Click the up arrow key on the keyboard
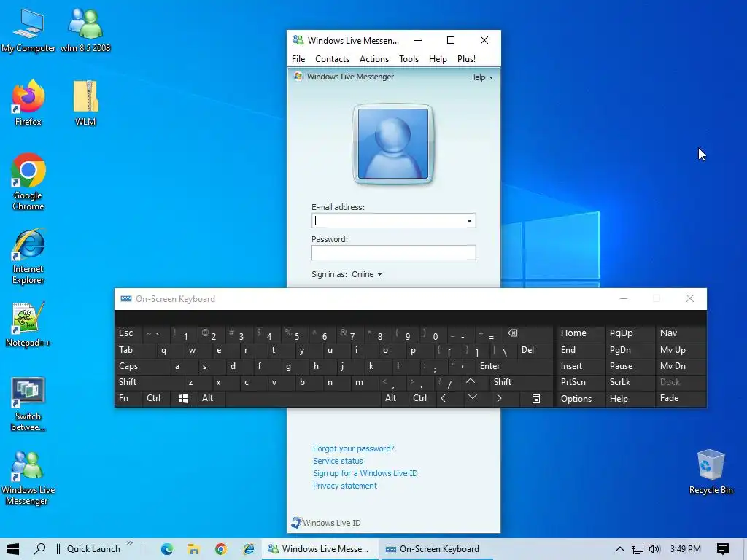This screenshot has width=747, height=560. 471,381
